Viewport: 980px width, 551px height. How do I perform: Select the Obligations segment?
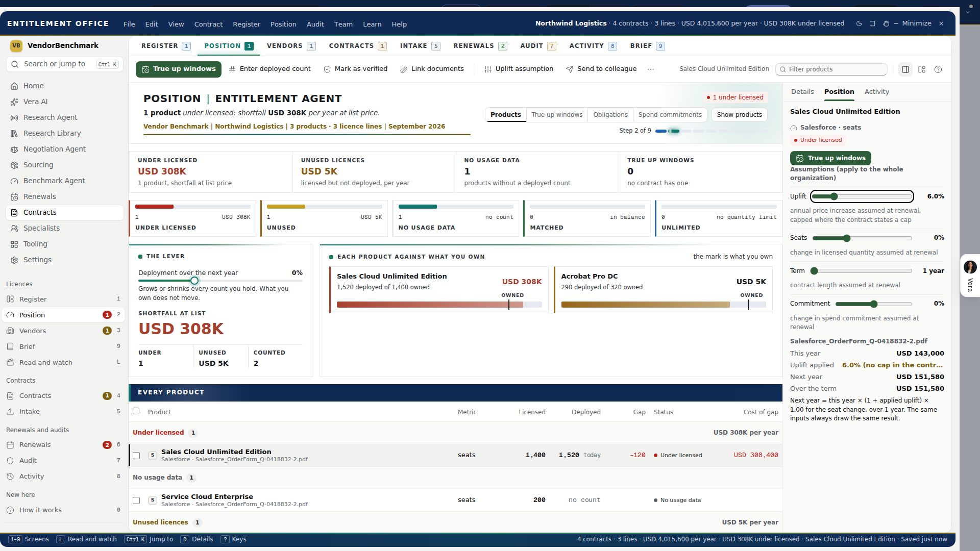(610, 115)
